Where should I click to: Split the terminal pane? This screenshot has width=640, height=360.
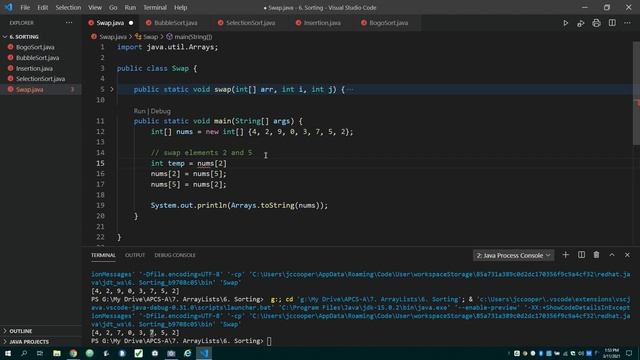pos(581,255)
